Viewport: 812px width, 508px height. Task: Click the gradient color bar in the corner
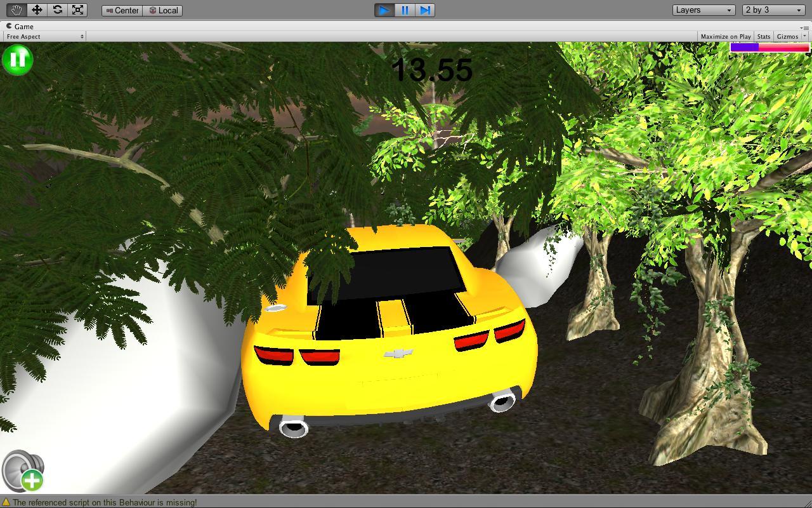[769, 47]
